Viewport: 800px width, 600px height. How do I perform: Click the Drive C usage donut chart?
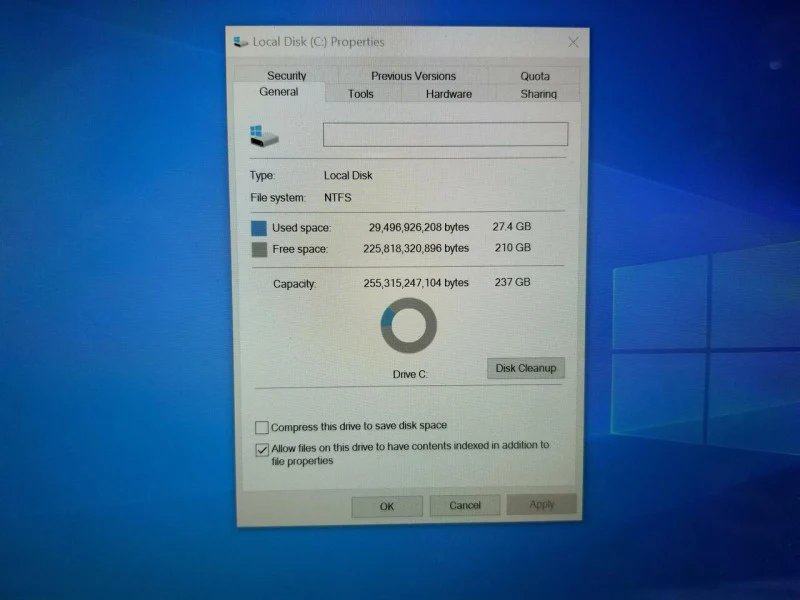click(409, 326)
